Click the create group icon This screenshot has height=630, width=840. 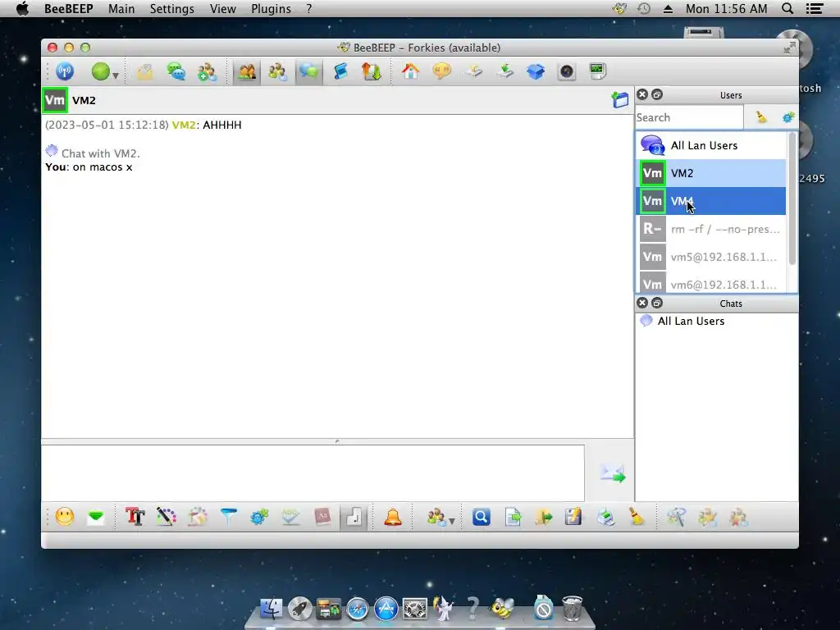(207, 71)
